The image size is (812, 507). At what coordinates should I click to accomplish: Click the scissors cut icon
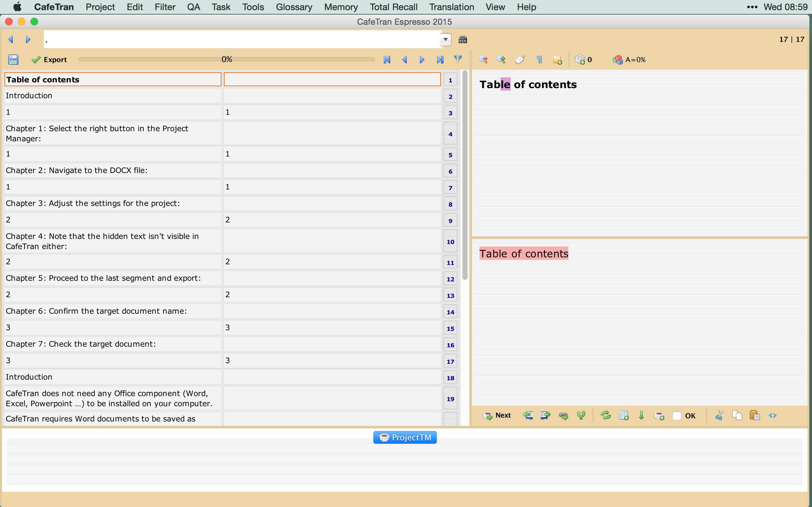pos(719,415)
